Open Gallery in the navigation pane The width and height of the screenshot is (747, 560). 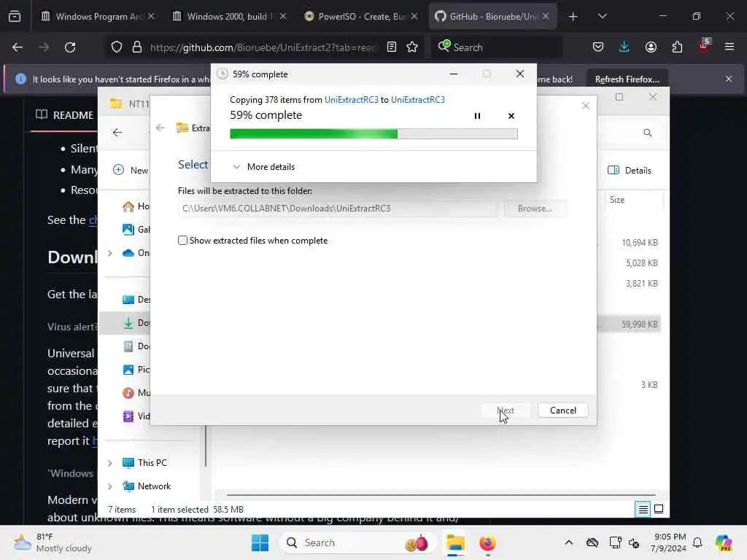point(136,230)
